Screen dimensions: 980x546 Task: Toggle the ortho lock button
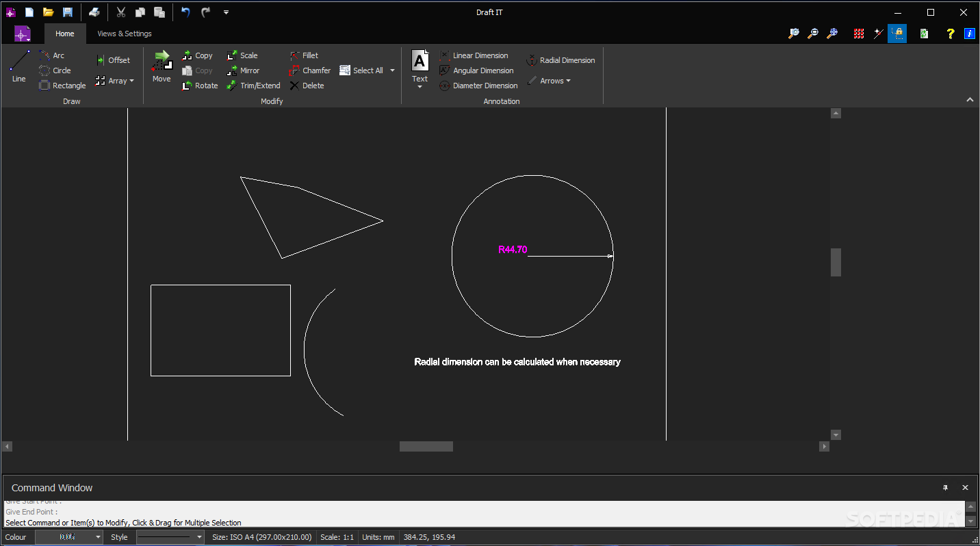(x=897, y=34)
